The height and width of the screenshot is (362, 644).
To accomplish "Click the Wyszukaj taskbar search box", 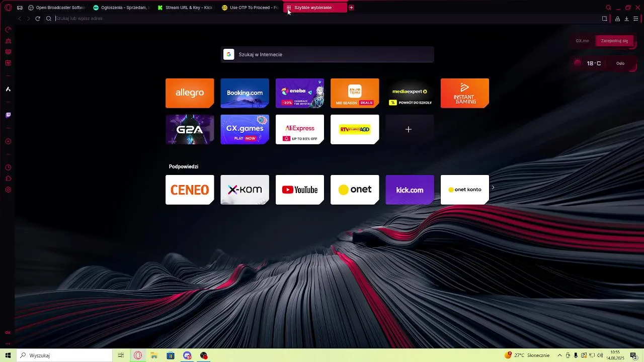I will click(x=64, y=355).
